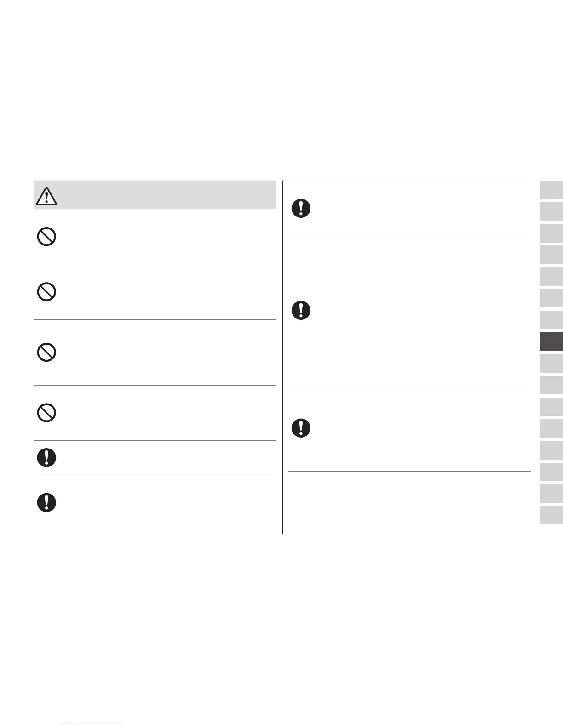
Task: Select the second-to-last side index tab
Action: coord(551,494)
